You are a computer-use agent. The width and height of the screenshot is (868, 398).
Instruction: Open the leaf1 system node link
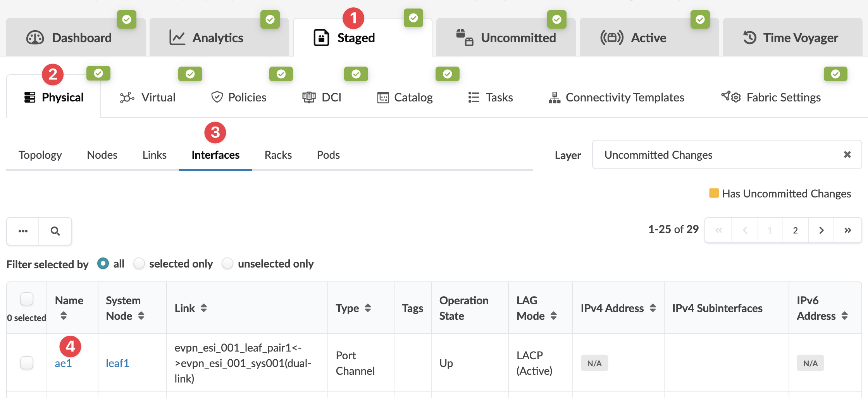click(x=117, y=363)
